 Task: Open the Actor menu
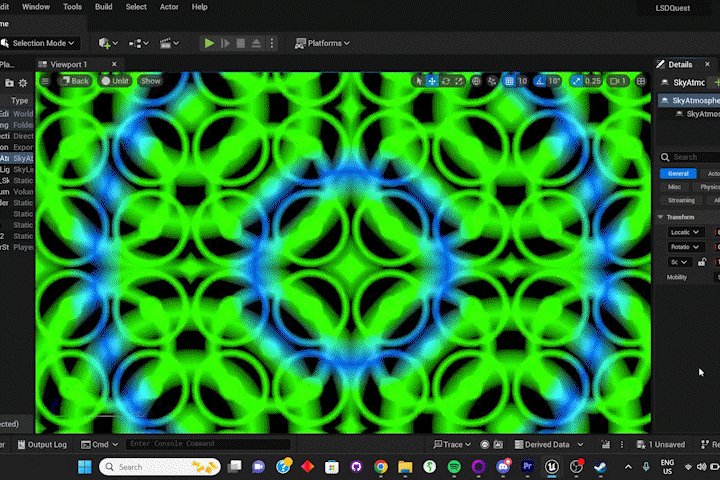point(169,7)
